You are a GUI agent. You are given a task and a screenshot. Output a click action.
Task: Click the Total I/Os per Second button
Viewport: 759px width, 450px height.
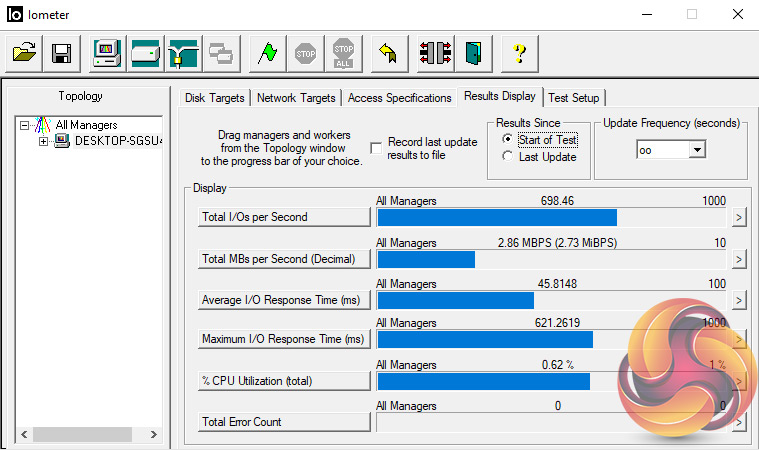coord(285,217)
